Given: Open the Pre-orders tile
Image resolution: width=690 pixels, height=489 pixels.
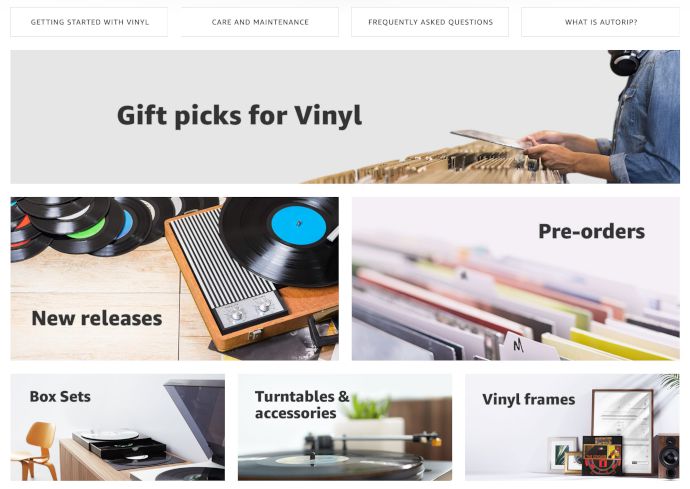Looking at the screenshot, I should [x=516, y=279].
